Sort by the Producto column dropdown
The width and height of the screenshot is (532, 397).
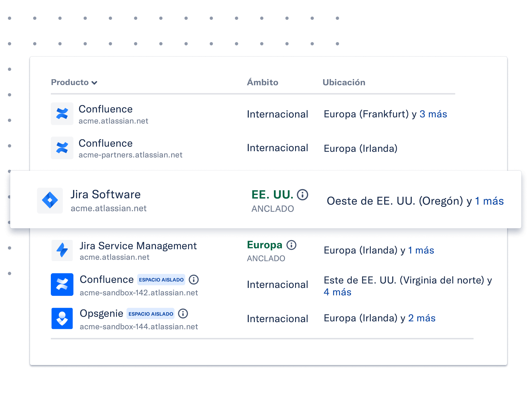click(74, 83)
